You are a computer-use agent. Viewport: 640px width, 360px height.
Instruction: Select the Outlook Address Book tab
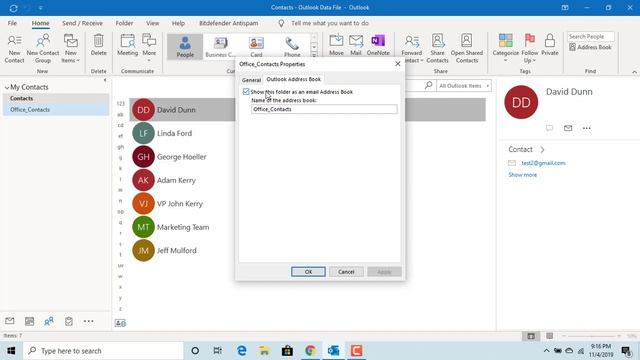pos(293,79)
